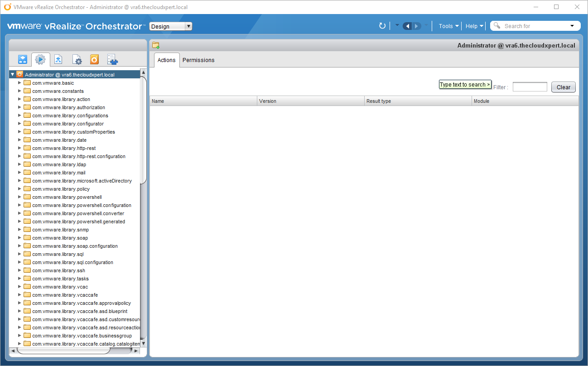
Task: Click the add module folder icon
Action: click(x=156, y=45)
